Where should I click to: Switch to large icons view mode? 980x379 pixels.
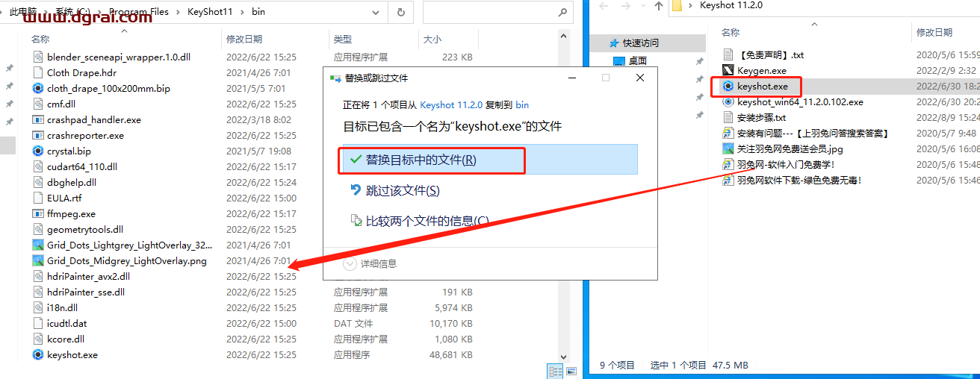point(571,371)
